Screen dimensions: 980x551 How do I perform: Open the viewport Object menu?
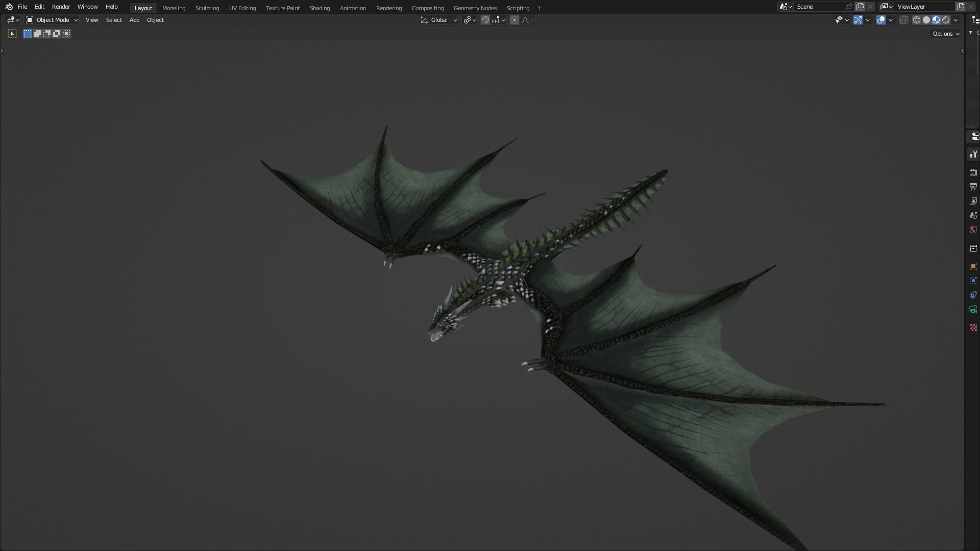point(155,20)
